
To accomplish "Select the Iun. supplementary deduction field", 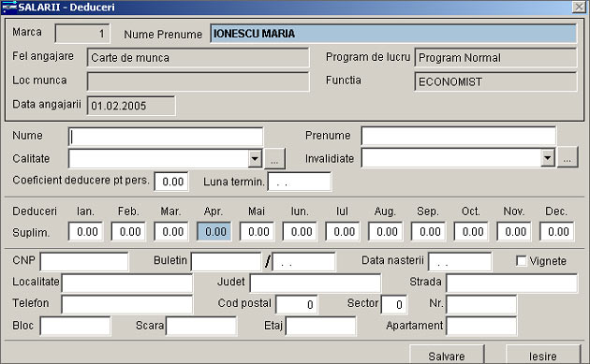I will click(300, 231).
